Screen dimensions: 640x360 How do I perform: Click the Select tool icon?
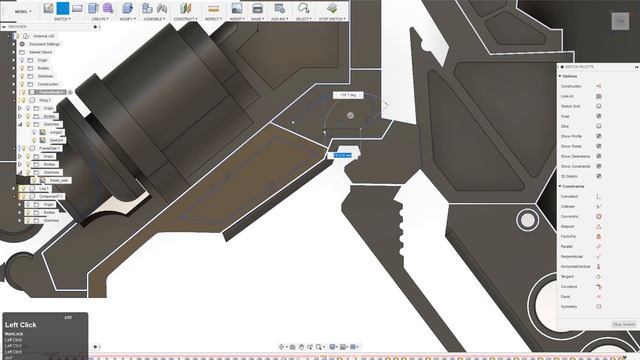pyautogui.click(x=304, y=8)
